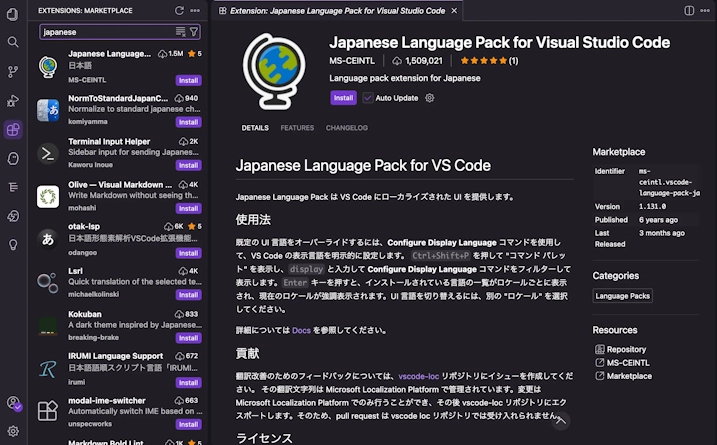Open Views and More Actions in Extensions panel
This screenshot has height=445, width=717.
coord(195,11)
